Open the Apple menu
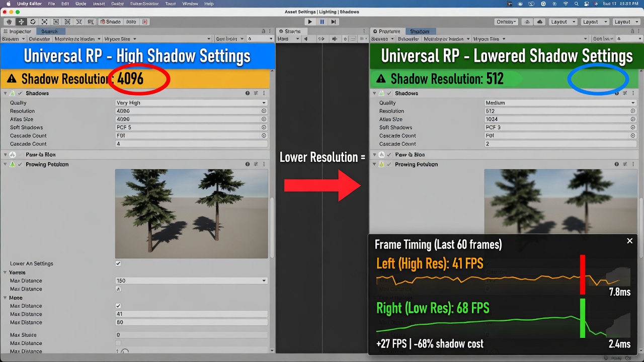 click(x=8, y=4)
